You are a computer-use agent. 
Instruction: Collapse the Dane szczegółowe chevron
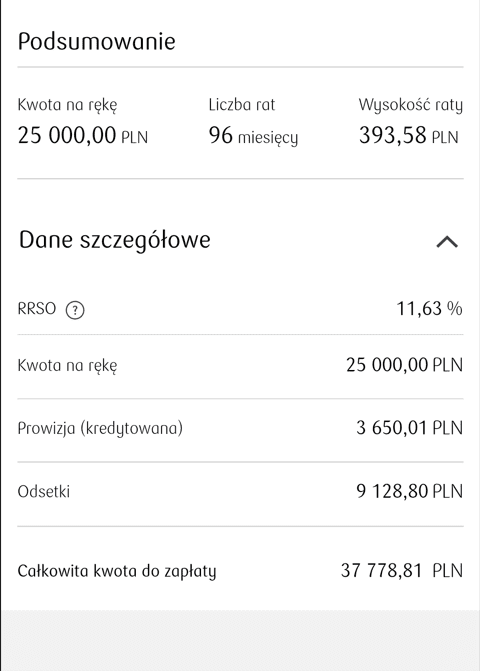(447, 242)
